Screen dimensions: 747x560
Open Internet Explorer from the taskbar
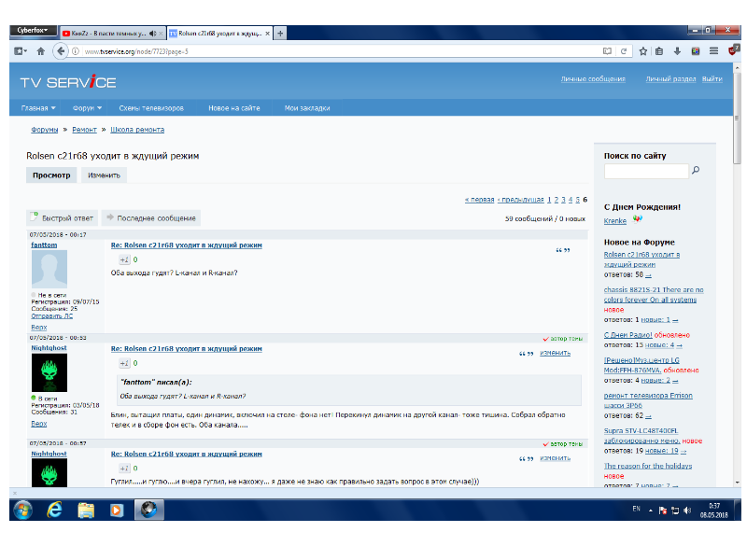pos(53,510)
